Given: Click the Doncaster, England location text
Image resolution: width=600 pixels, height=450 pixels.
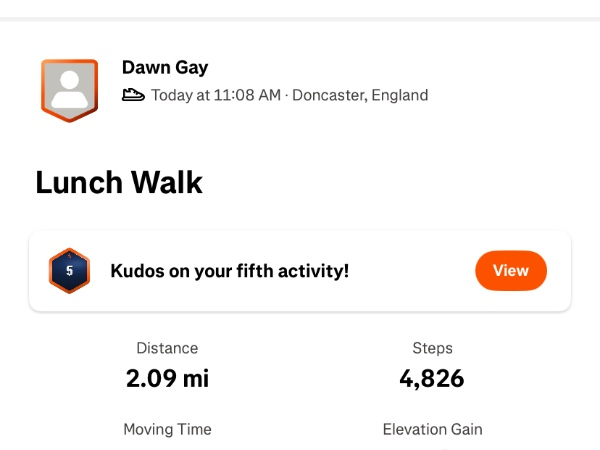Looking at the screenshot, I should coord(360,96).
